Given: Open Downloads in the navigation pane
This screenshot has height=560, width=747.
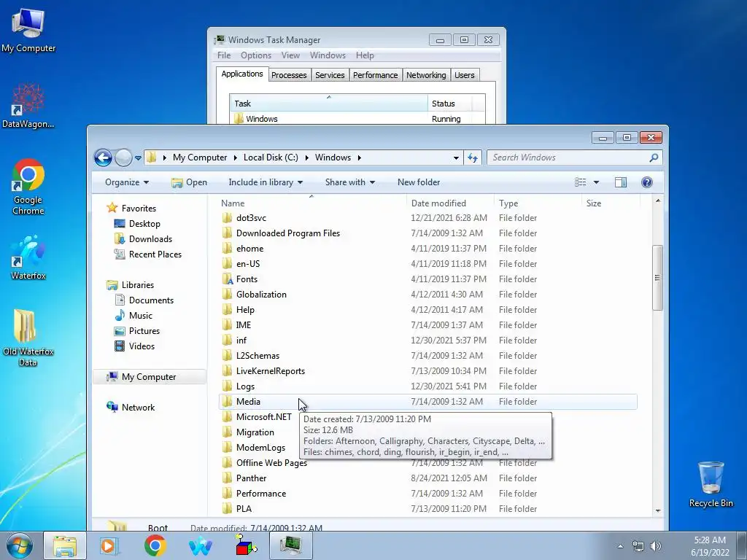Looking at the screenshot, I should (150, 239).
